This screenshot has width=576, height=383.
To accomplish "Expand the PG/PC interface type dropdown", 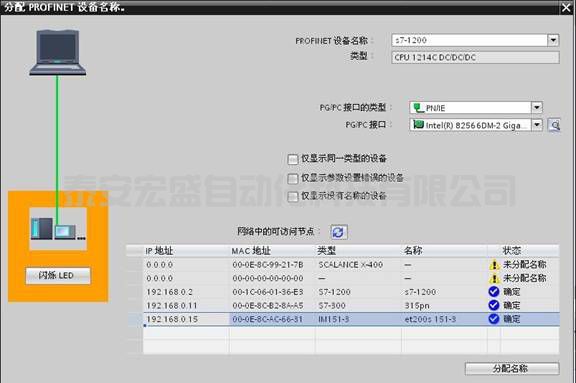I will [537, 108].
